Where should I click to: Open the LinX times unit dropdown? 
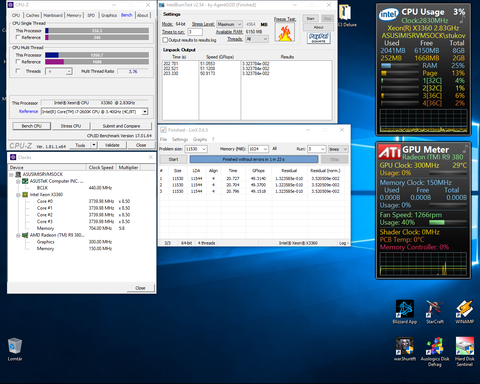pos(338,149)
